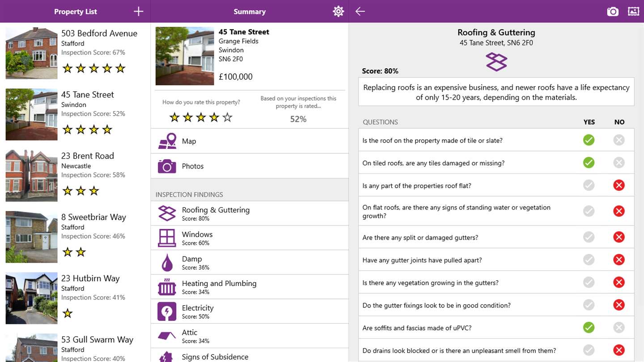Answer Yes for gutter joints pulled apart
The width and height of the screenshot is (644, 362).
tap(589, 260)
